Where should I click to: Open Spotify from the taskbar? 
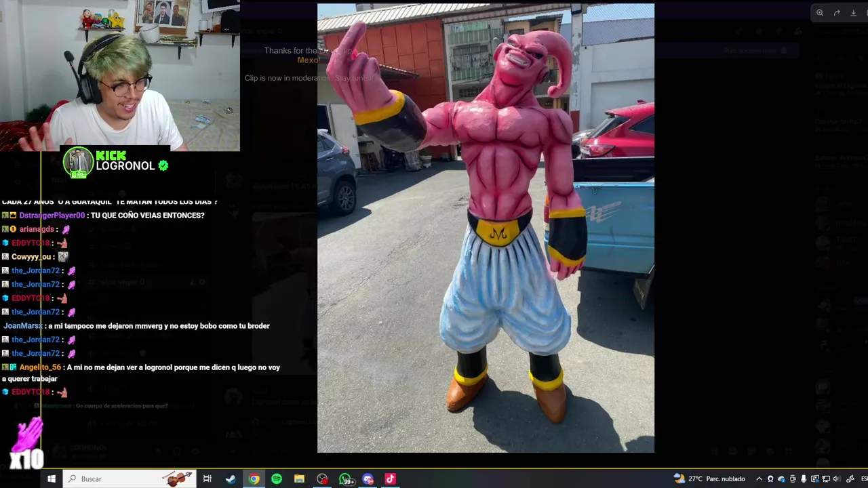point(277,479)
